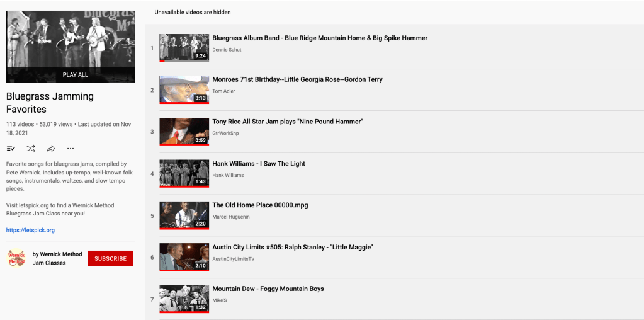Open the Little Georgia Rose video thumbnail
This screenshot has height=320, width=644.
[x=184, y=89]
